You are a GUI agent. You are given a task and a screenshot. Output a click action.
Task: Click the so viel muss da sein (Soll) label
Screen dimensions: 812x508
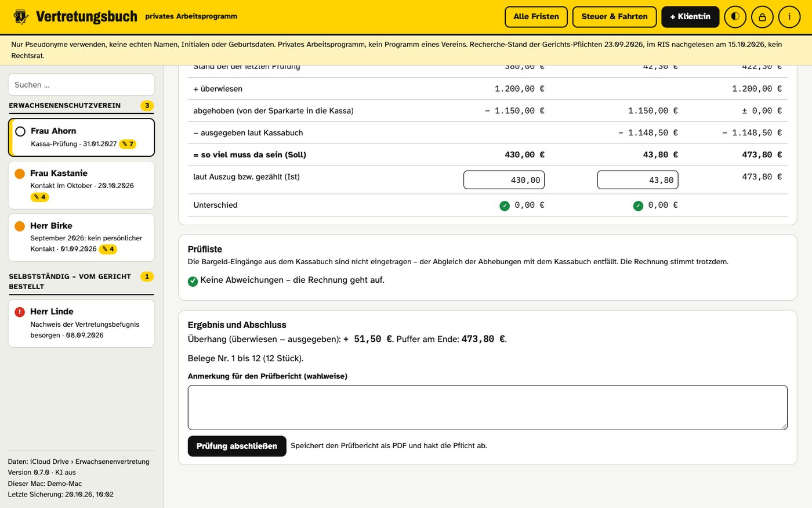[249, 155]
